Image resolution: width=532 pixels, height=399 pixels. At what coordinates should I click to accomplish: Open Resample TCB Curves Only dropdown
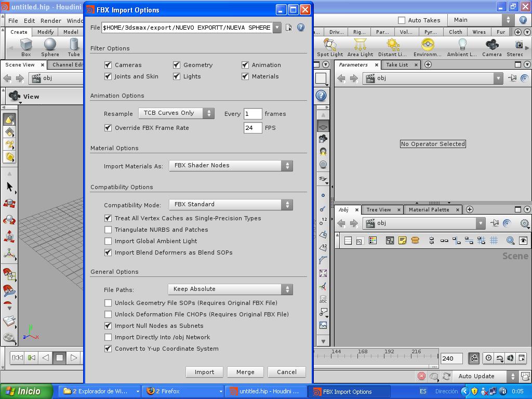[177, 113]
